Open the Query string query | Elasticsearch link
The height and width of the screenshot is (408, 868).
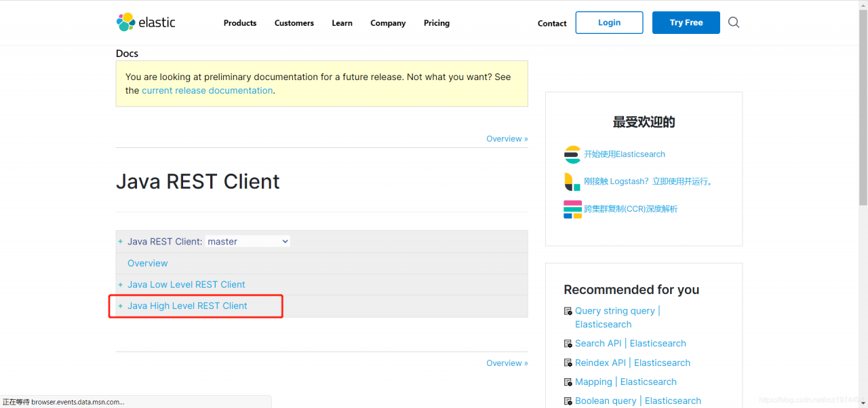click(617, 318)
